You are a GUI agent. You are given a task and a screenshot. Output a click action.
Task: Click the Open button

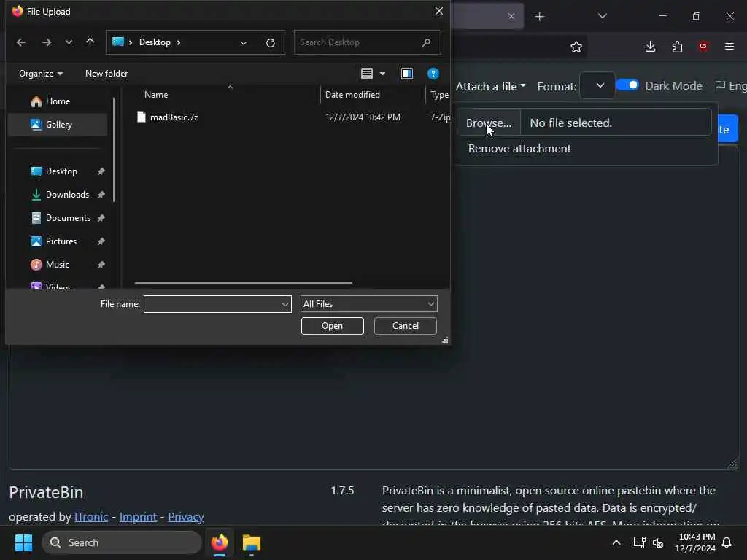[x=332, y=326]
